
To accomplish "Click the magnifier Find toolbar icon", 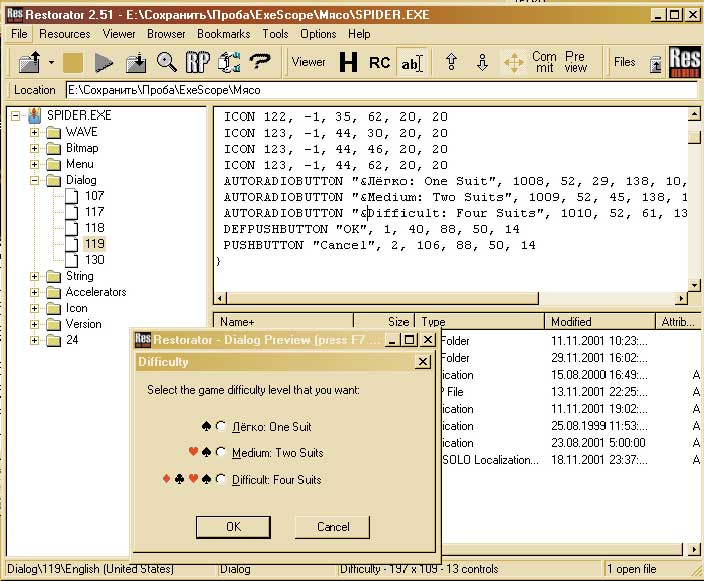I will [166, 62].
